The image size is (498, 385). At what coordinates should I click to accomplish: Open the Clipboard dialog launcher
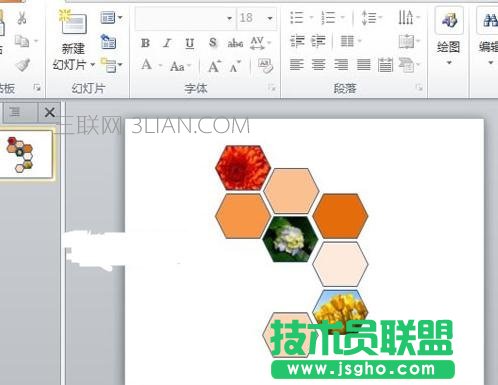pos(37,88)
